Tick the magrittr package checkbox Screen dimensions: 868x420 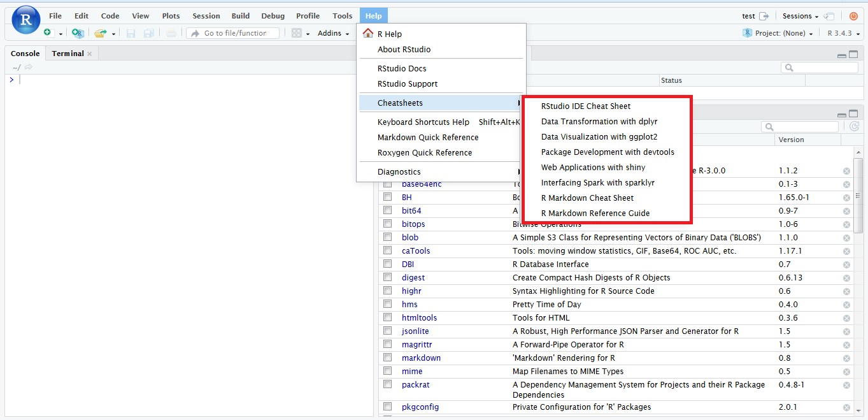tap(387, 344)
